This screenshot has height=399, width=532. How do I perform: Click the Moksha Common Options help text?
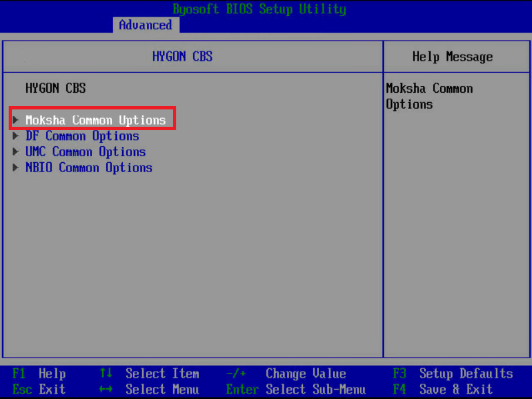coord(429,96)
